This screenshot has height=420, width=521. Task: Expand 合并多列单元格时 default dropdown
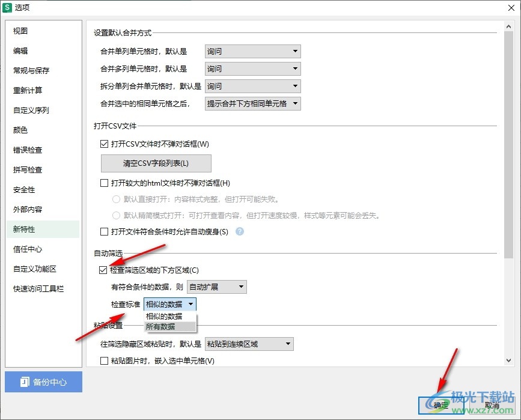click(x=253, y=68)
